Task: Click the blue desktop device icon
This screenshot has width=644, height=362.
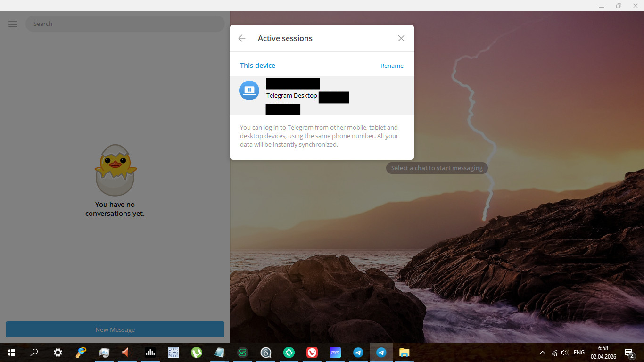Action: click(249, 90)
